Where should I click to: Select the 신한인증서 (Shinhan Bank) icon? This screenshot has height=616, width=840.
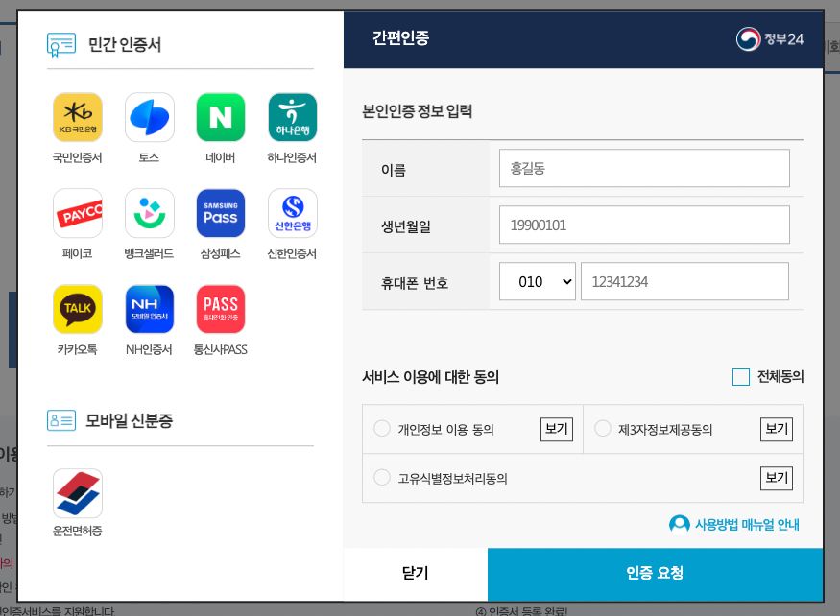tap(293, 213)
